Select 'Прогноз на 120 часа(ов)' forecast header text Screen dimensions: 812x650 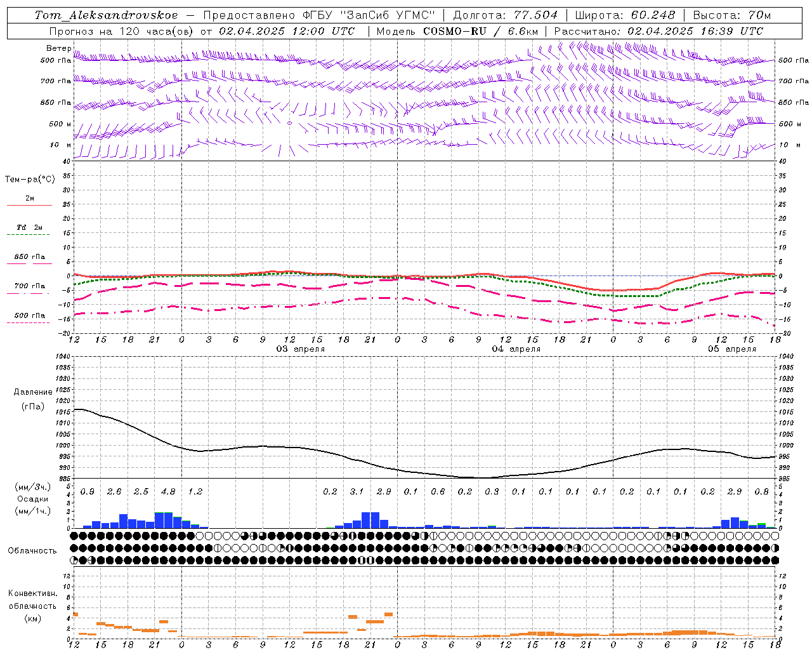[122, 31]
